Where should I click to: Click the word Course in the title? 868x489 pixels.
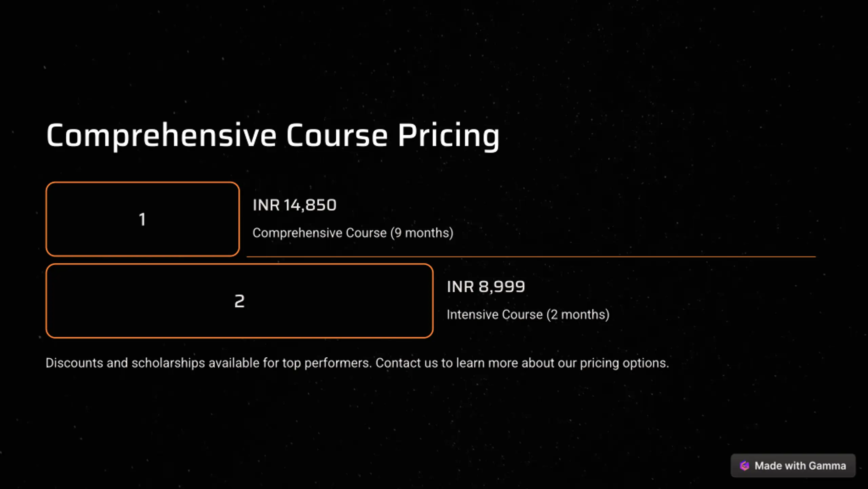(337, 135)
